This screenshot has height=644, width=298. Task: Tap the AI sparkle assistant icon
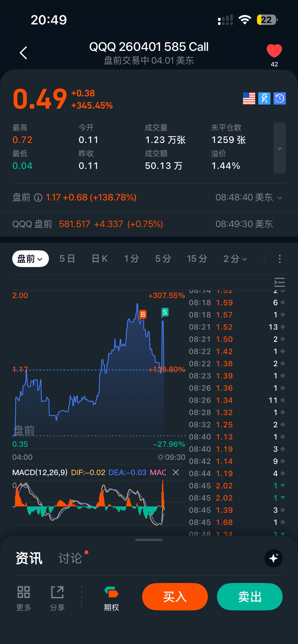(274, 558)
